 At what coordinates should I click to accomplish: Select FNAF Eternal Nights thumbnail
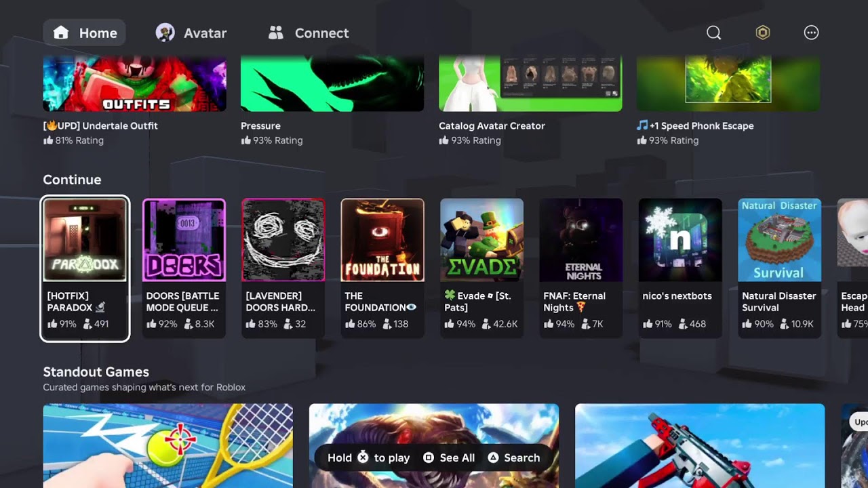(x=581, y=240)
